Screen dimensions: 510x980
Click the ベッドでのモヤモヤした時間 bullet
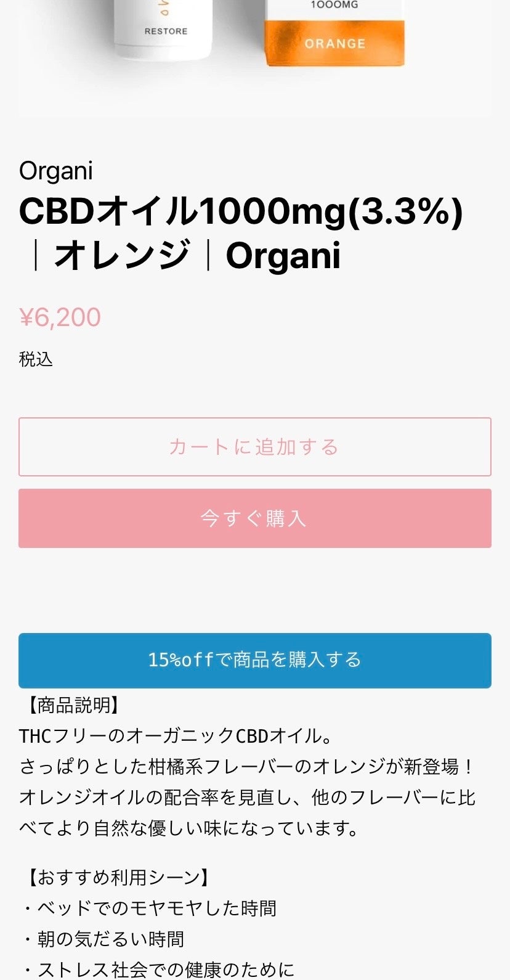(x=151, y=908)
